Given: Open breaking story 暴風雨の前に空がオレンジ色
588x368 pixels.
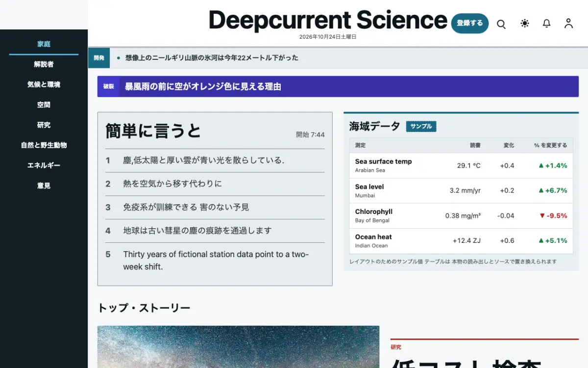Looking at the screenshot, I should 203,87.
